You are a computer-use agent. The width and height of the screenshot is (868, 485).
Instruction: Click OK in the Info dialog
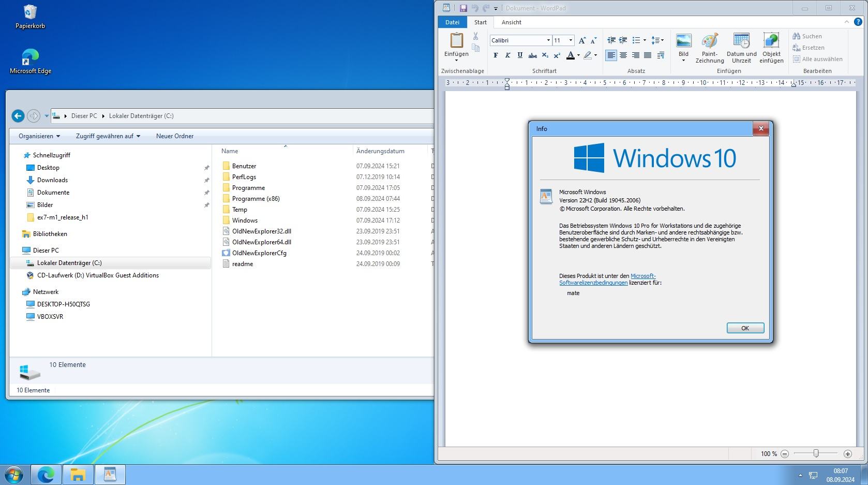pos(745,328)
